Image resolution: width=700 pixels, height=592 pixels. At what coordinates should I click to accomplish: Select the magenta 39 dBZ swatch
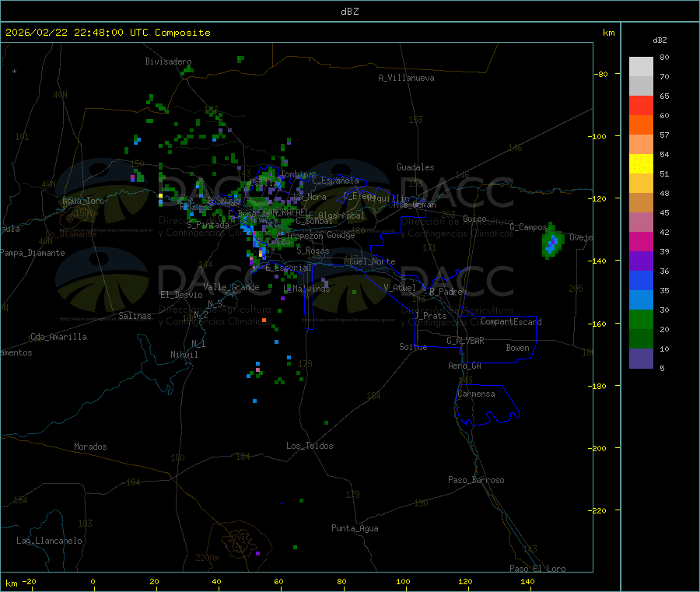[641, 241]
